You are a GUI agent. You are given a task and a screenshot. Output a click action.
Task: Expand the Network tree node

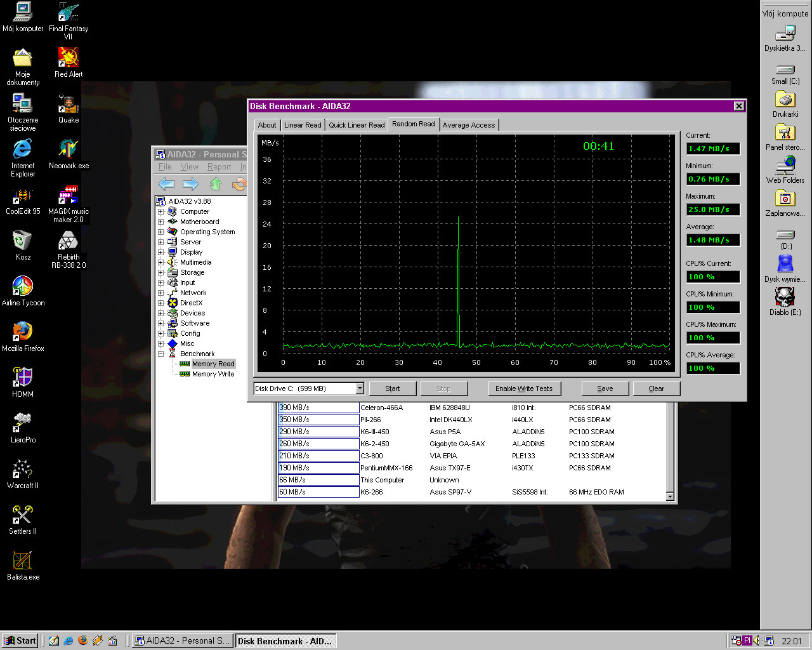(161, 293)
